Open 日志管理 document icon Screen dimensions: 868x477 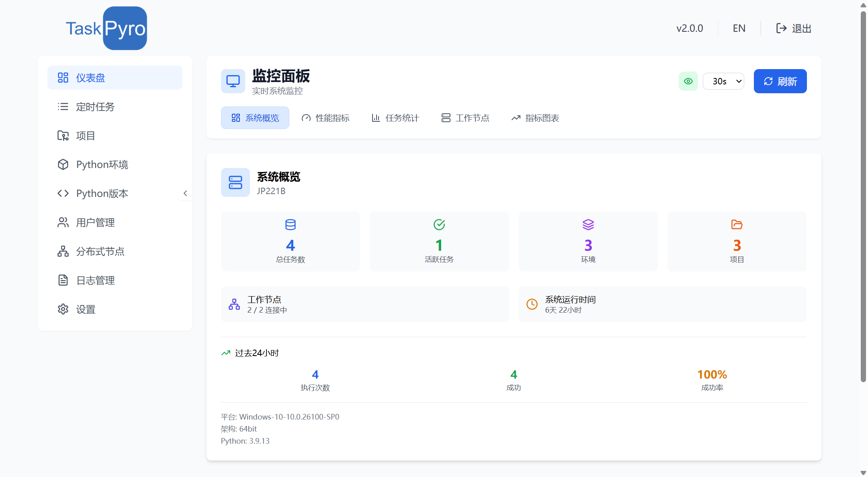(x=63, y=280)
